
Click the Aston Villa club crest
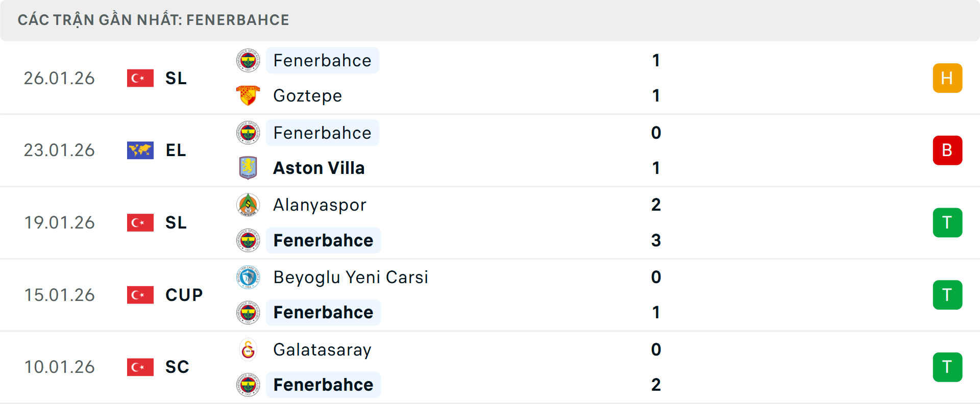click(x=248, y=168)
